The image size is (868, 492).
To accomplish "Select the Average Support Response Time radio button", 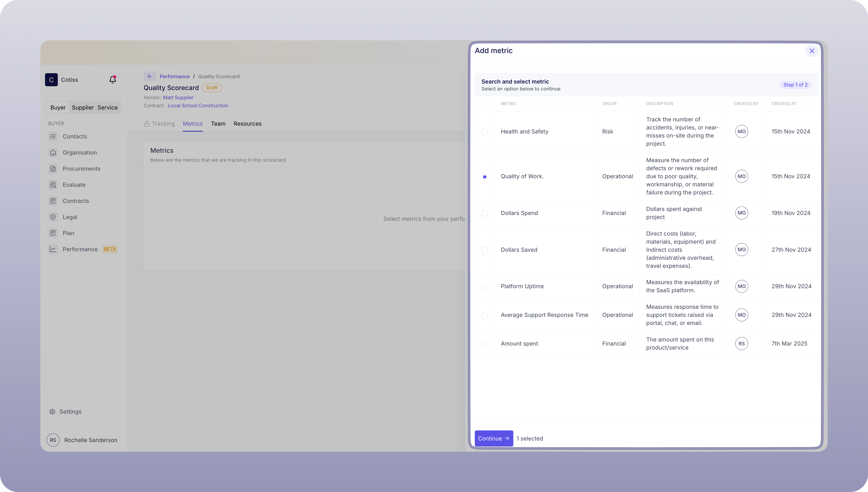I will [x=485, y=316].
